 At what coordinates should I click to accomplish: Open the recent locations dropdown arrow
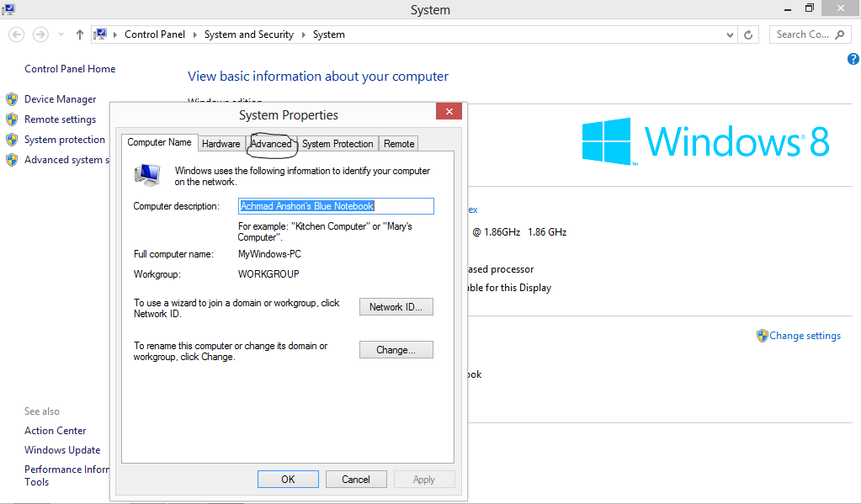(61, 34)
